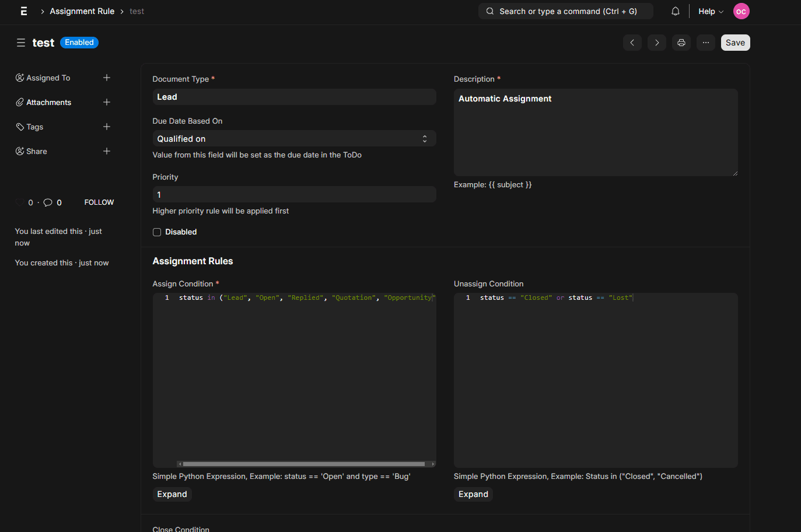Click the test document title
801x532 pixels.
click(43, 43)
